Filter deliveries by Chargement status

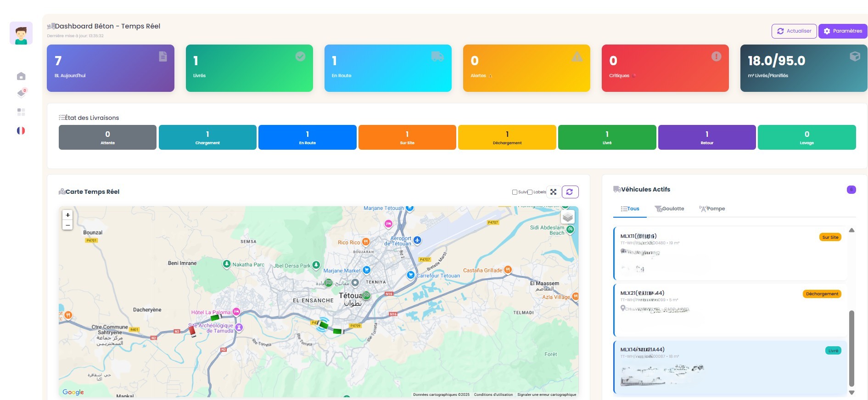(x=207, y=137)
